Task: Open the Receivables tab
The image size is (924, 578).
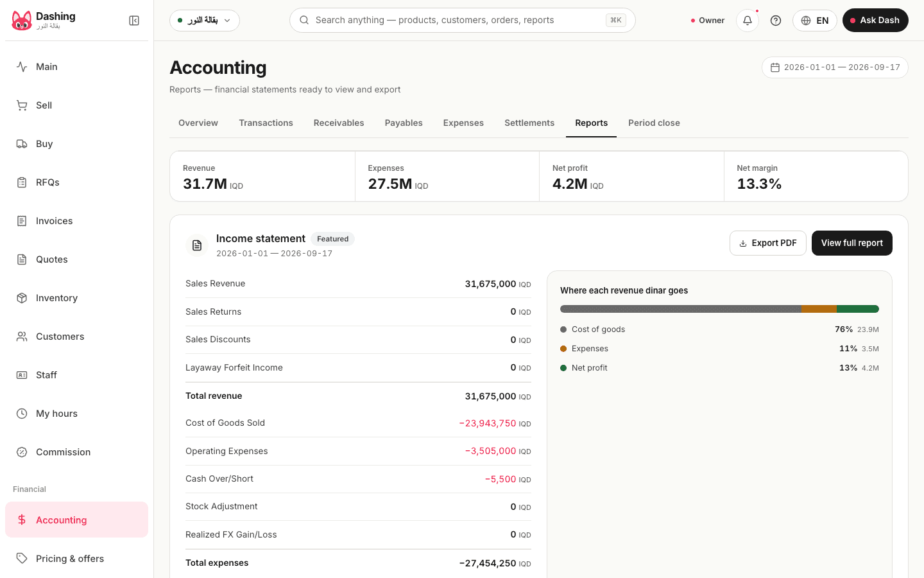Action: (339, 123)
